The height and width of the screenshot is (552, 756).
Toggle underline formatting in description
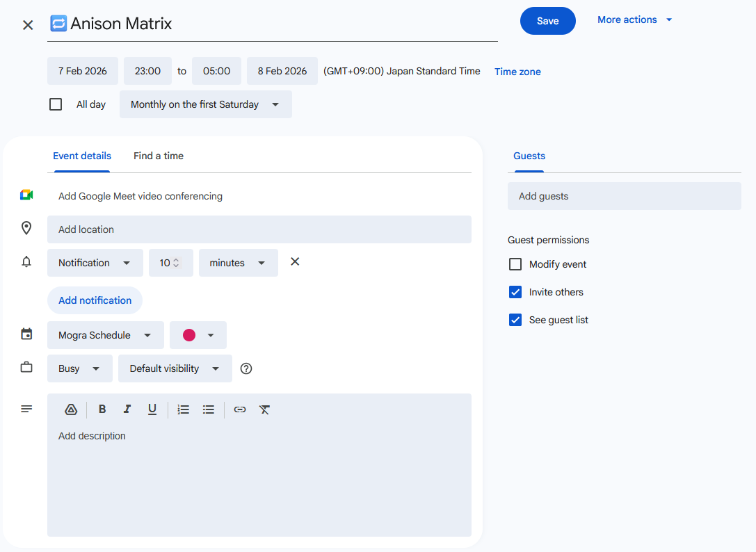click(152, 409)
